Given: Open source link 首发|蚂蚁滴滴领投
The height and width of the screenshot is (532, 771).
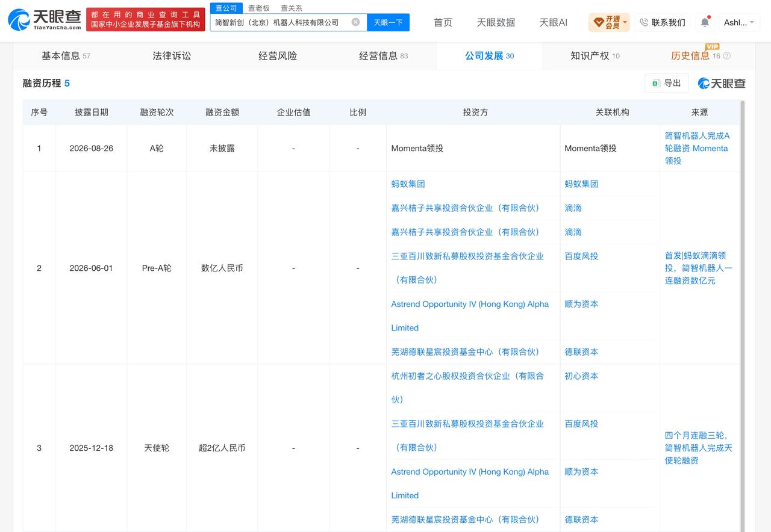Looking at the screenshot, I should (699, 268).
